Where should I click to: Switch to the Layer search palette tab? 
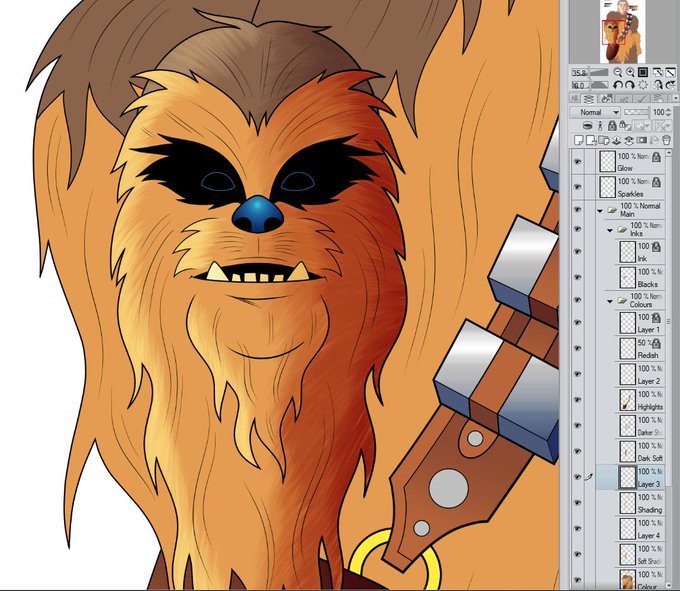coord(607,99)
